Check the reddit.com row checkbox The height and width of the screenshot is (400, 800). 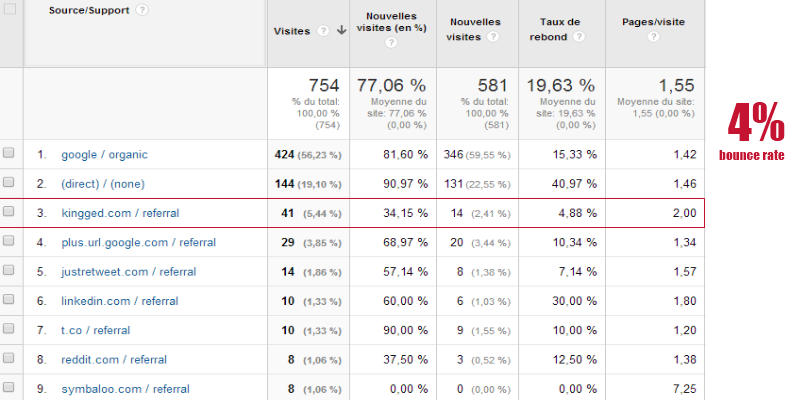coord(8,358)
